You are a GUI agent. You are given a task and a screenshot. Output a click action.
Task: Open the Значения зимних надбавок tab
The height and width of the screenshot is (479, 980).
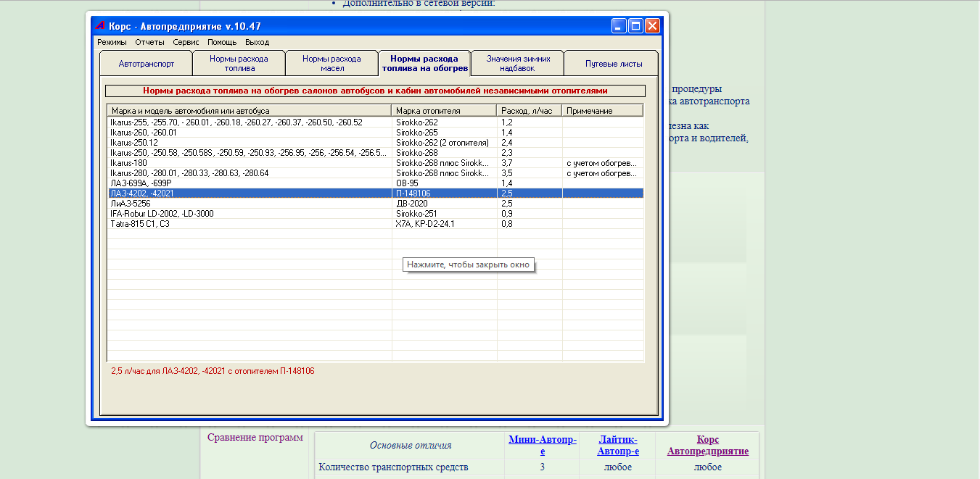coord(518,64)
